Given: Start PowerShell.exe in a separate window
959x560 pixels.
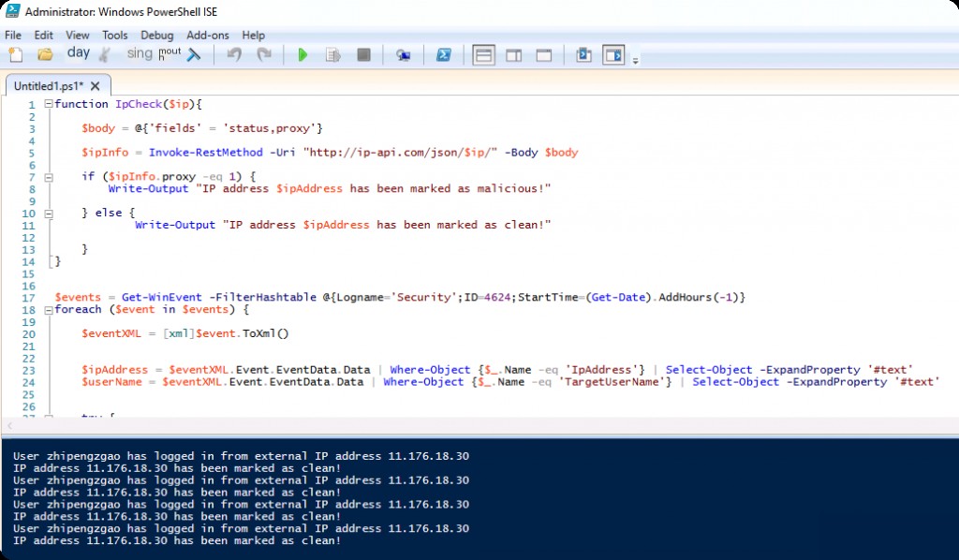Looking at the screenshot, I should pos(443,55).
